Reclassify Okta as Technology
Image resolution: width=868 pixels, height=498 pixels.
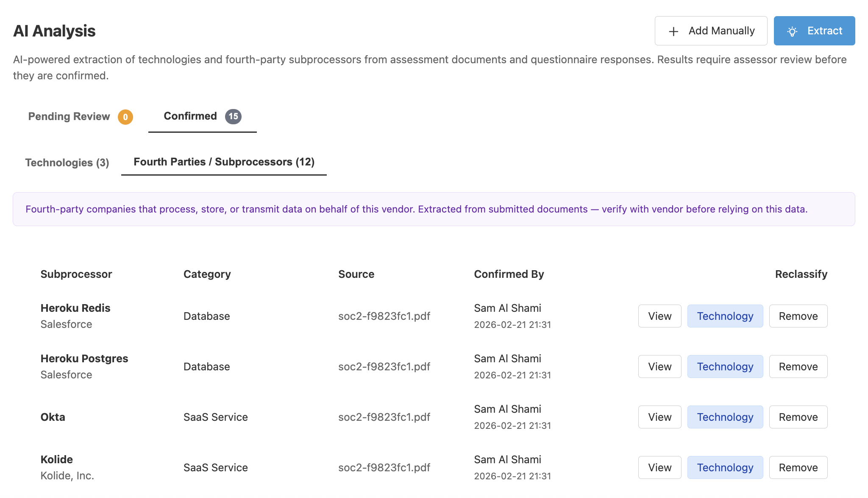tap(725, 417)
